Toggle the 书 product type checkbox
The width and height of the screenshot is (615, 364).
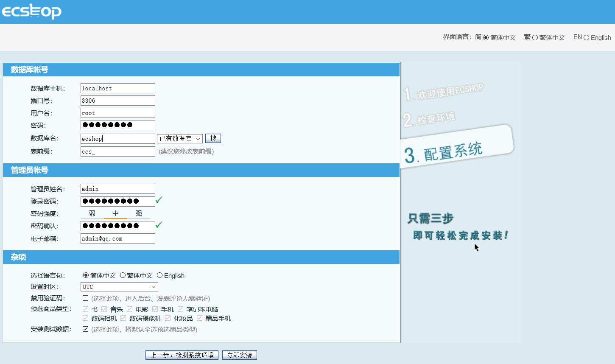86,309
